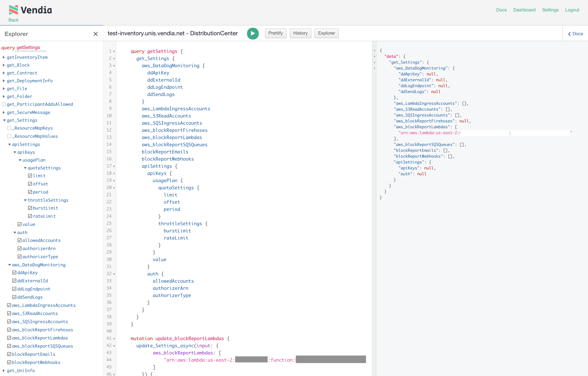The width and height of the screenshot is (588, 376).
Task: Collapse the auth tree node
Action: 15,233
